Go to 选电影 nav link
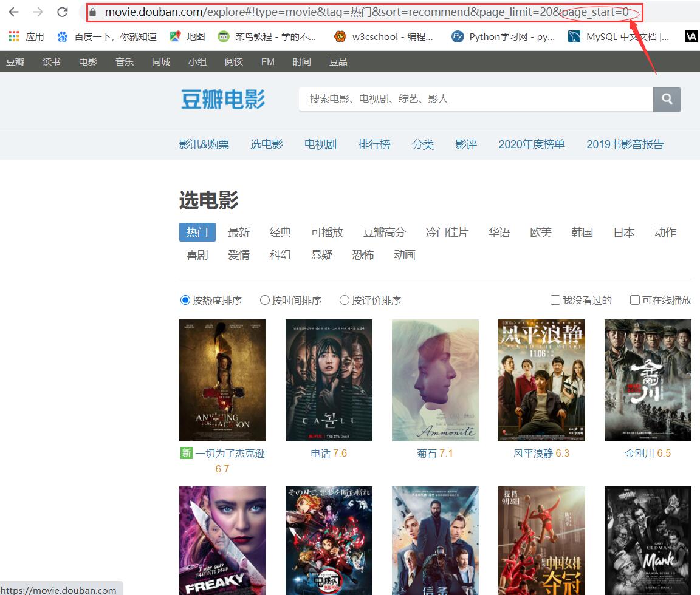 pyautogui.click(x=267, y=144)
